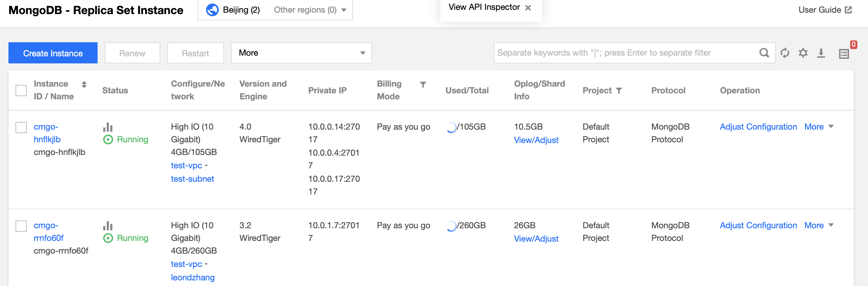Expand the More actions dropdown in toolbar
Image resolution: width=868 pixels, height=286 pixels.
301,53
